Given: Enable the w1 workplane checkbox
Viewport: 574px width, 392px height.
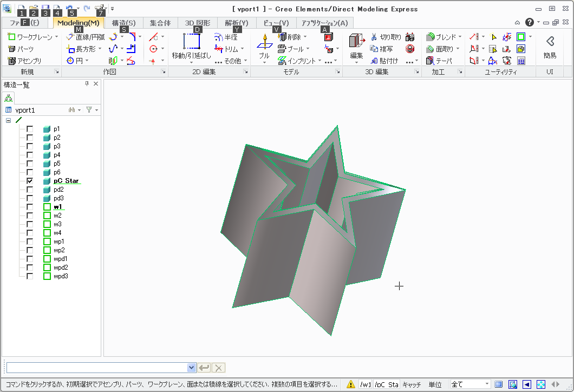Looking at the screenshot, I should tap(30, 207).
